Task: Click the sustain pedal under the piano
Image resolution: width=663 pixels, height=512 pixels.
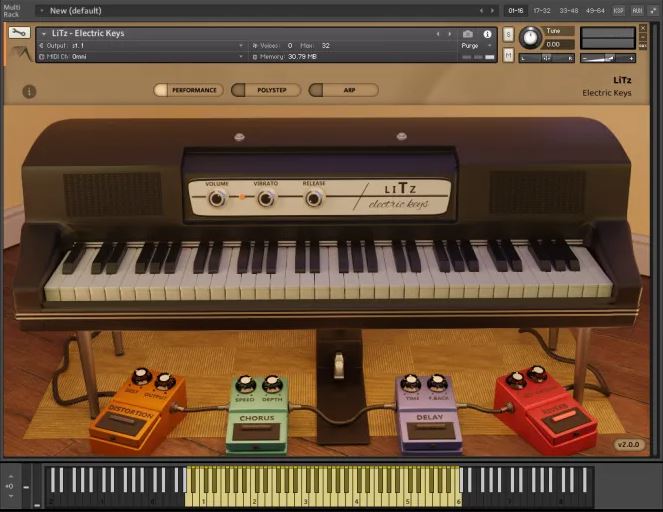Action: coord(339,366)
